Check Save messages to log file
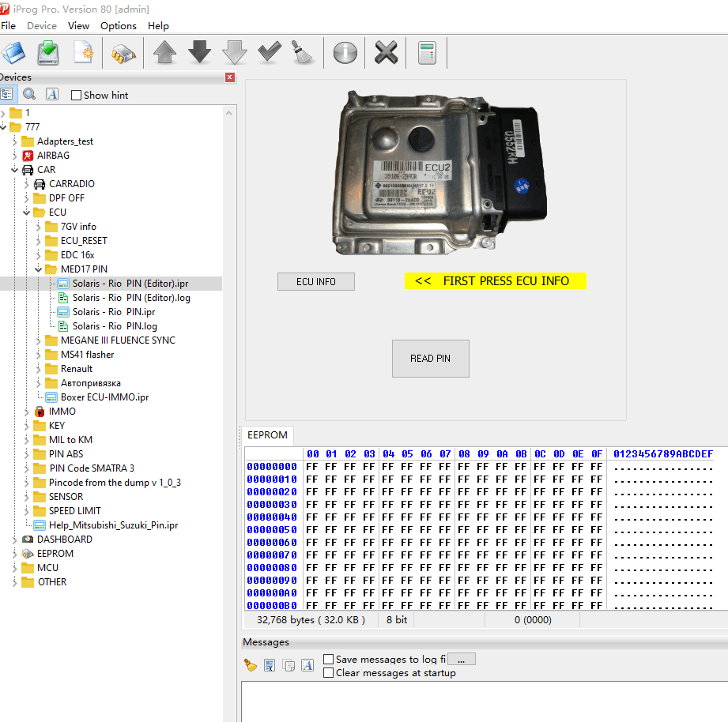The image size is (728, 722). (x=328, y=659)
